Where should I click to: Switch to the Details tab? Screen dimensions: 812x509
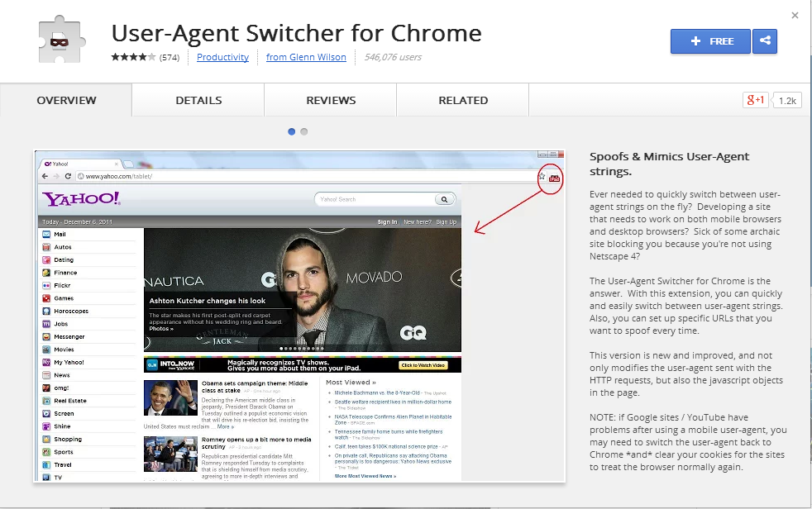[198, 100]
